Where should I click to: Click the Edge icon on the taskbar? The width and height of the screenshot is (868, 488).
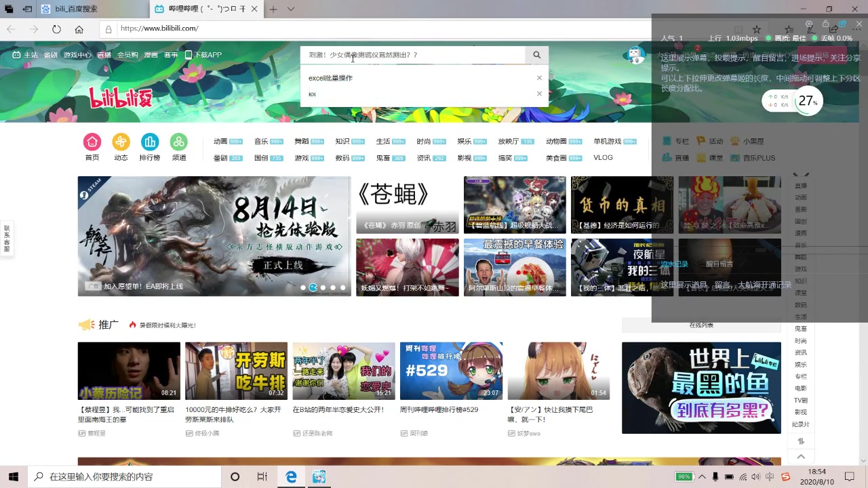pos(291,476)
